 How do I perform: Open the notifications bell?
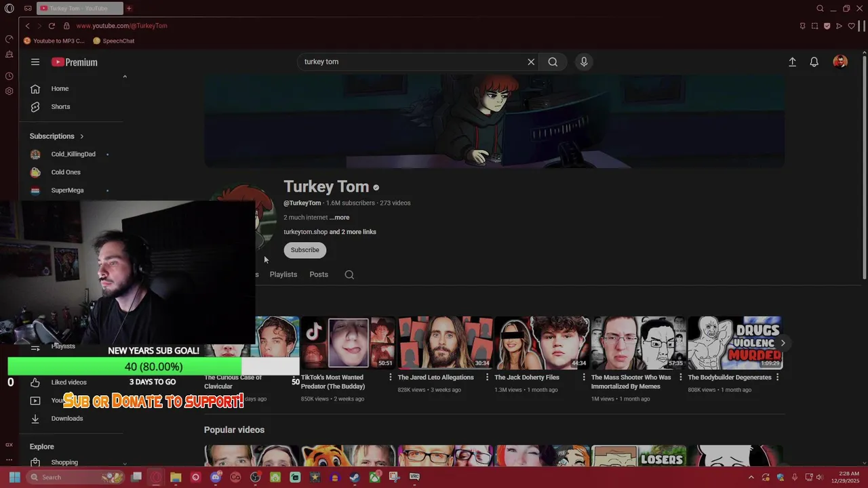pos(814,62)
